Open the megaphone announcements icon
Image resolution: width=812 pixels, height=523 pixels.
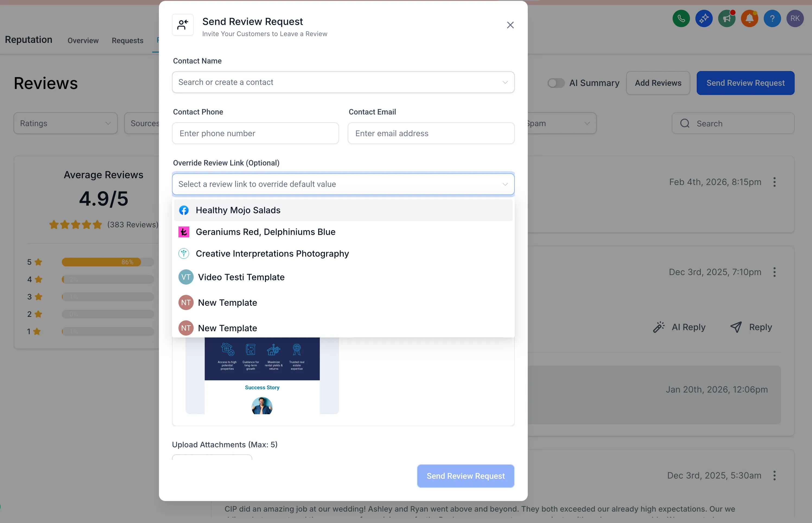point(727,18)
